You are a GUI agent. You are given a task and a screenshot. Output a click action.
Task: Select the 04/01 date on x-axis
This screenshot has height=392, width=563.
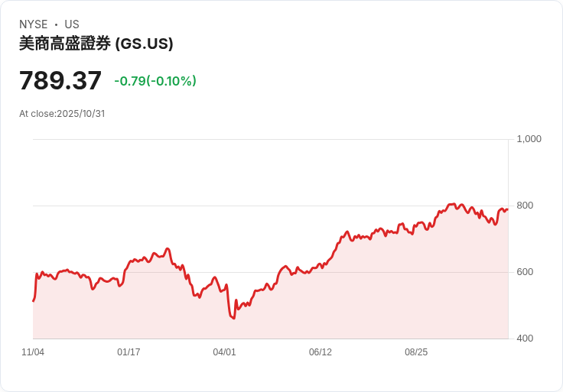click(x=224, y=352)
